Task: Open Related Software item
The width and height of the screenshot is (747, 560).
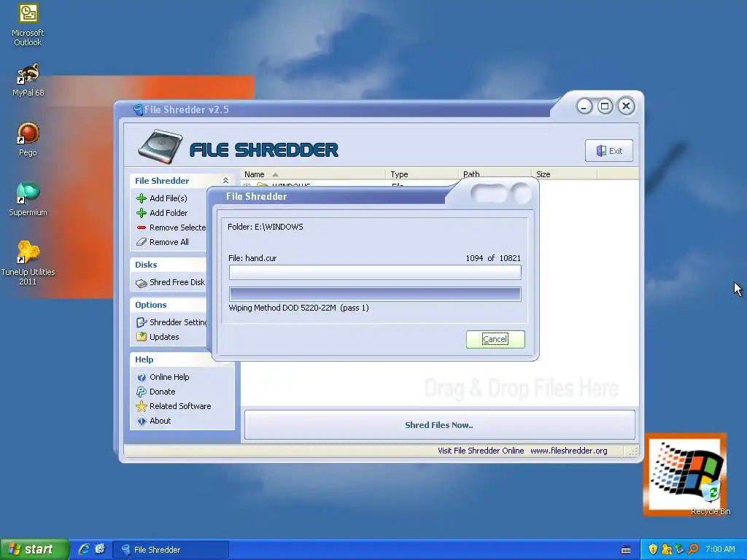Action: [174, 406]
